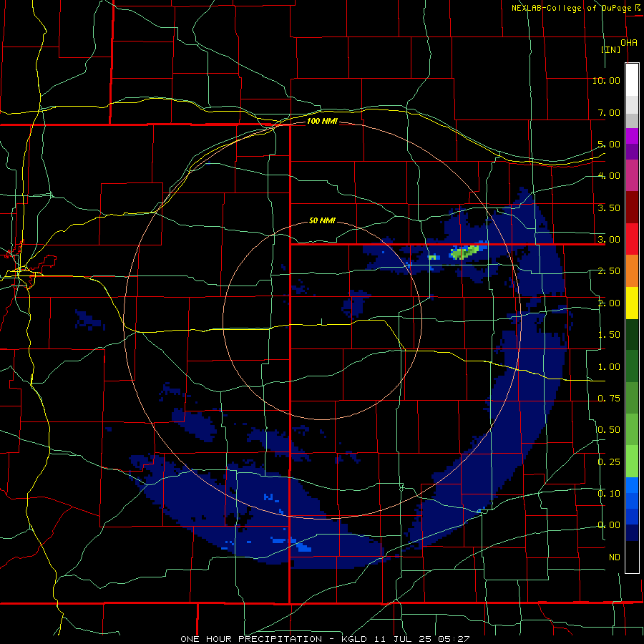Screen dimensions: 644x644
Task: Click the 2.50 legend value
Action: [x=609, y=271]
